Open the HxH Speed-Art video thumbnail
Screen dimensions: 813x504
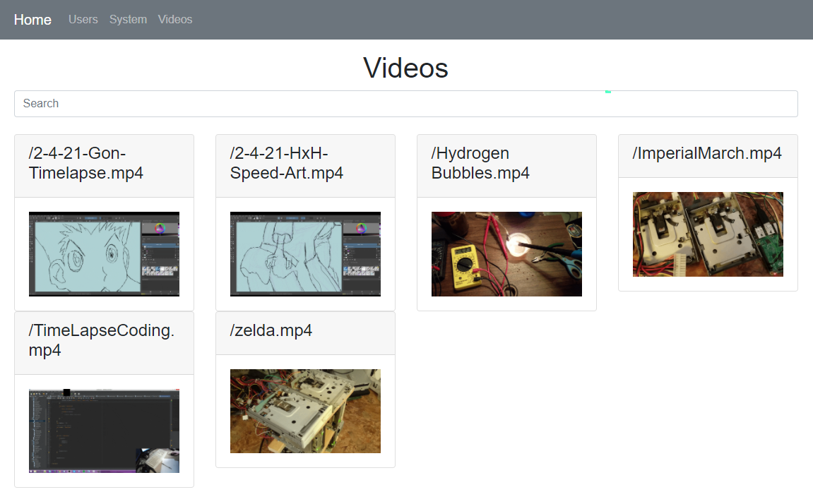305,254
